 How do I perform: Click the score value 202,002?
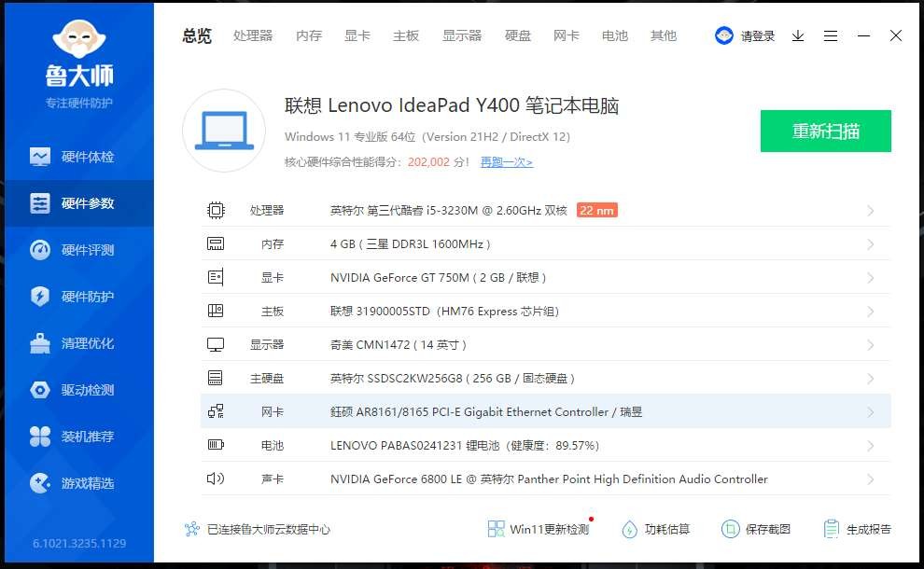pyautogui.click(x=428, y=162)
